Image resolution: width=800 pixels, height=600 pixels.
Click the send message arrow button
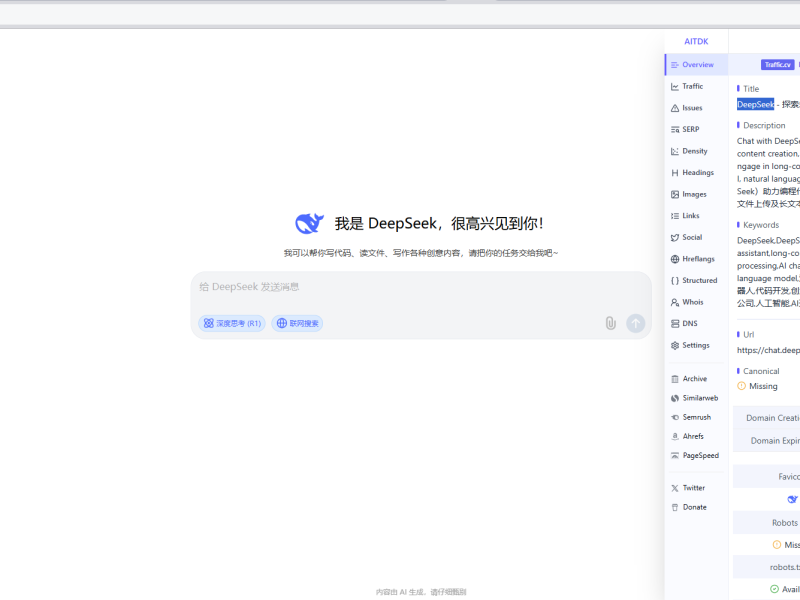pyautogui.click(x=636, y=323)
